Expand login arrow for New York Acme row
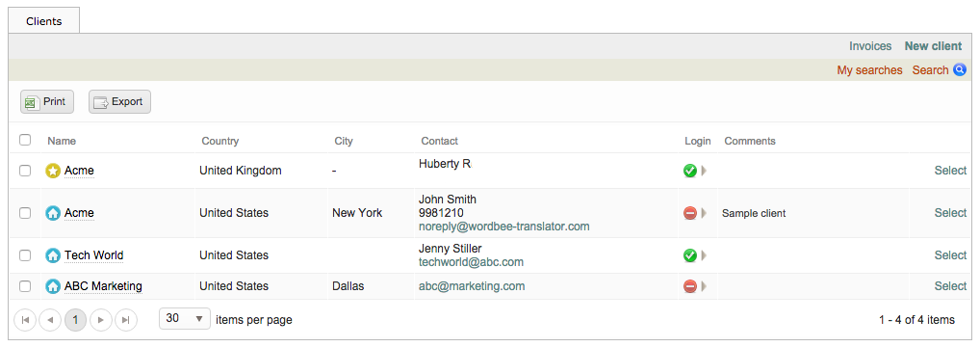This screenshot has height=347, width=980. coord(705,213)
